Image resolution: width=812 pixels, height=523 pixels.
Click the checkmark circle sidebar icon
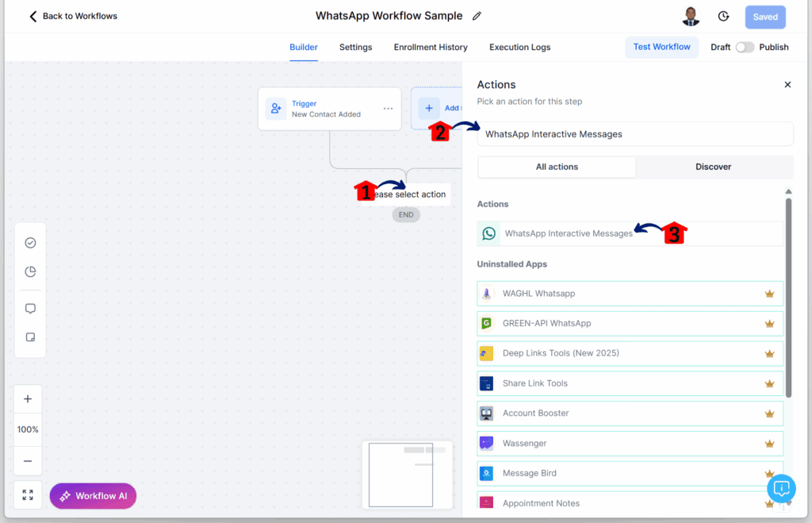click(31, 243)
